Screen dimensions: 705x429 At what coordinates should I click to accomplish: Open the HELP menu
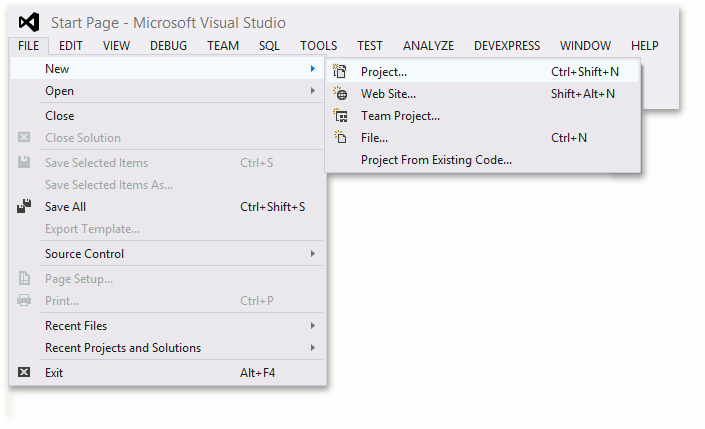tap(645, 46)
